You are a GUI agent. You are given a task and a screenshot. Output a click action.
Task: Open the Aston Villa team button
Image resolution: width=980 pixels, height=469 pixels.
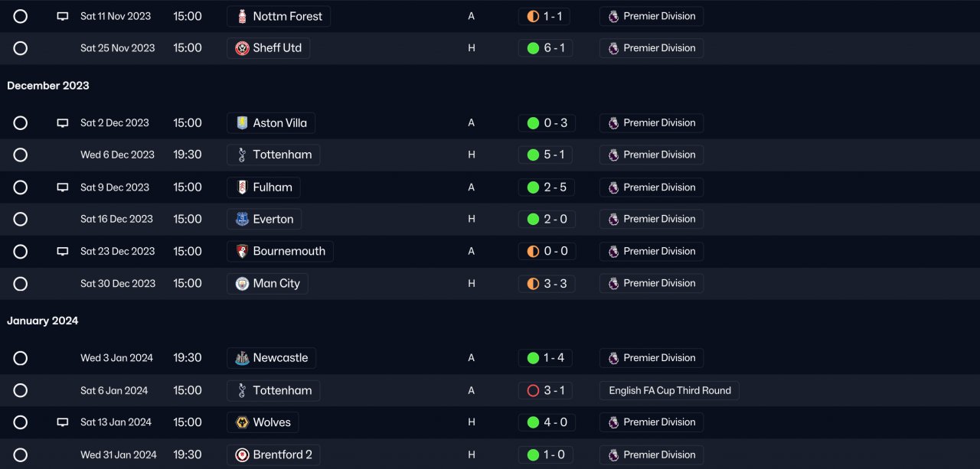click(271, 123)
